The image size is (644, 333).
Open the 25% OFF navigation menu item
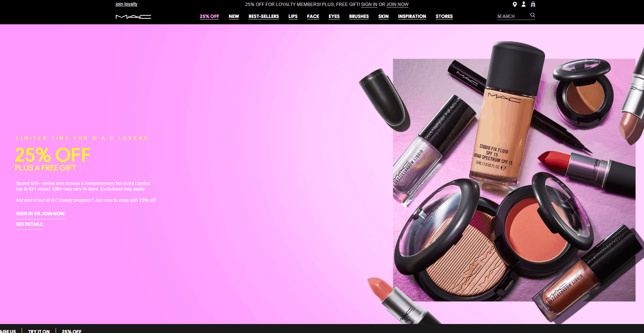coord(209,16)
